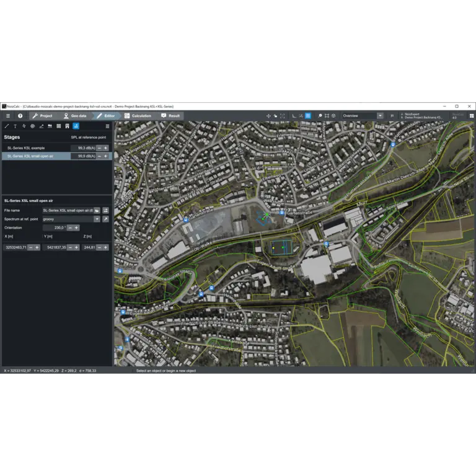Increase the Orientation value
The image size is (476, 476).
(76, 227)
